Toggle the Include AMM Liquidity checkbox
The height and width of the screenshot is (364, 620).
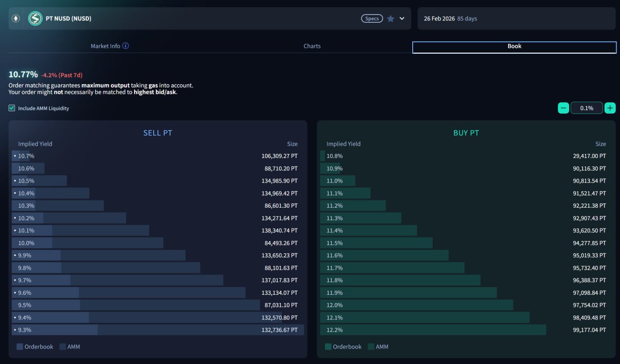coord(12,108)
